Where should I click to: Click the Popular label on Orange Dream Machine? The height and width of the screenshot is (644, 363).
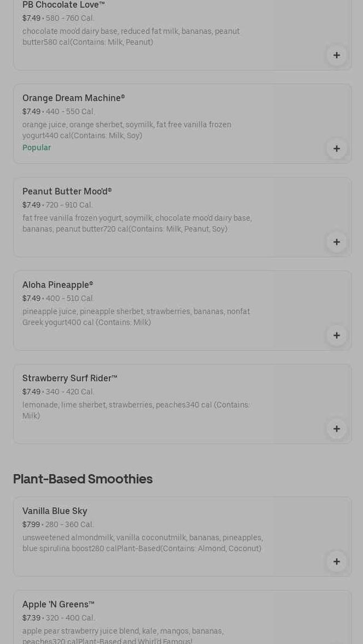[37, 148]
